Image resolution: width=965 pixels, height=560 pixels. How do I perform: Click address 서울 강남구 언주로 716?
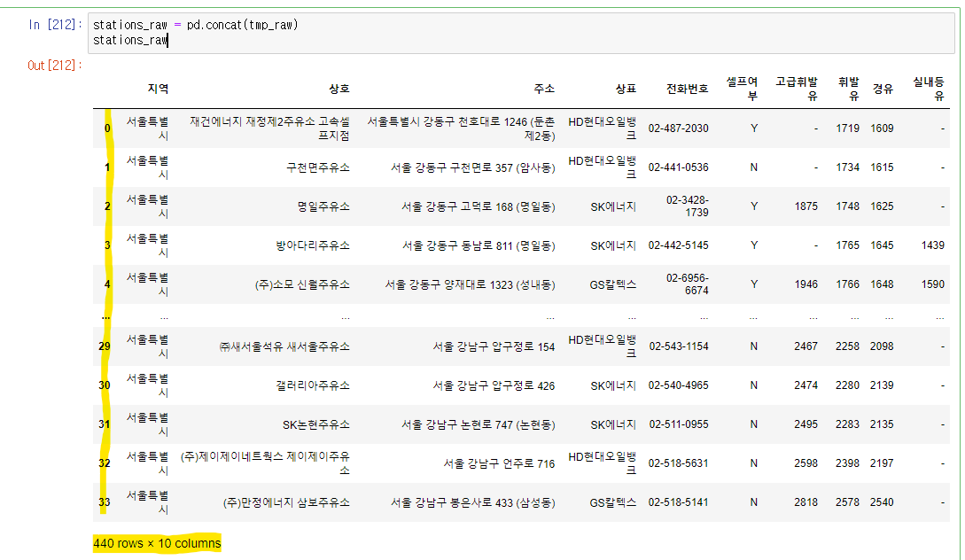click(x=499, y=463)
